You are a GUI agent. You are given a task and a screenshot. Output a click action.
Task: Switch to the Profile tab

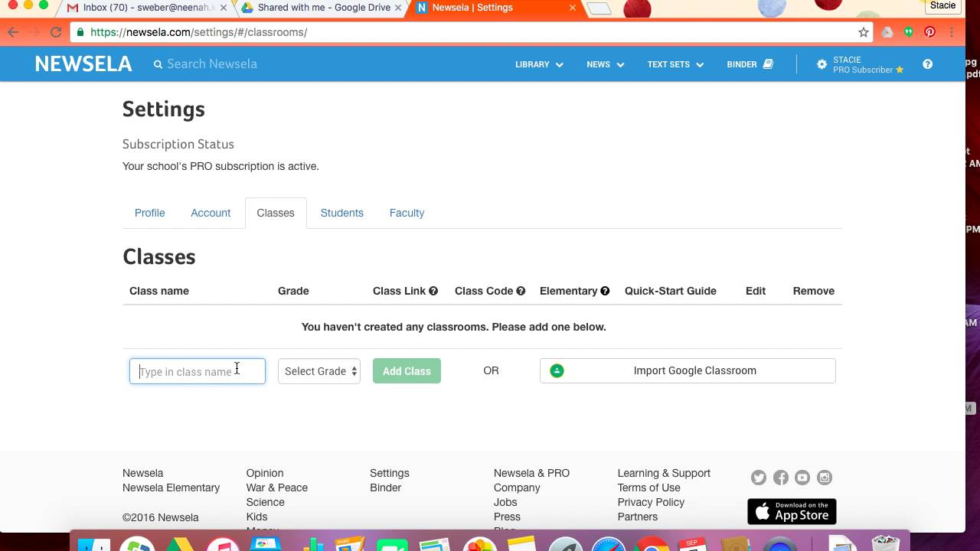pos(150,213)
